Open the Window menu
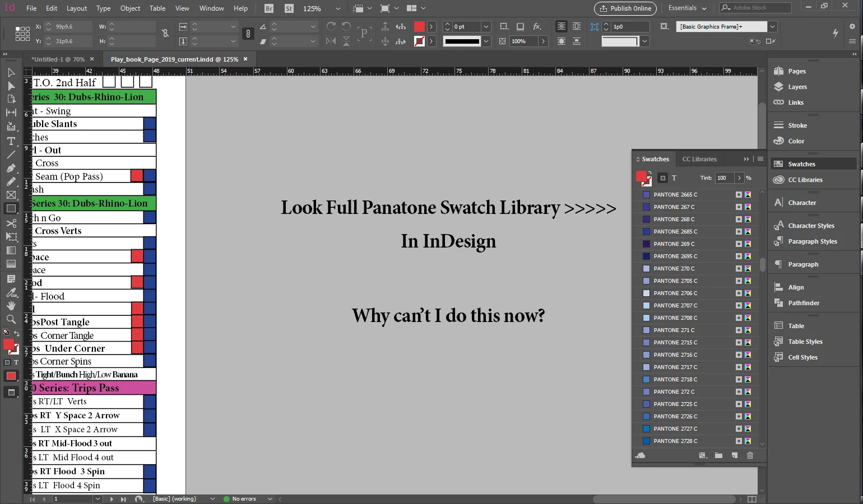The width and height of the screenshot is (863, 504). [x=212, y=8]
